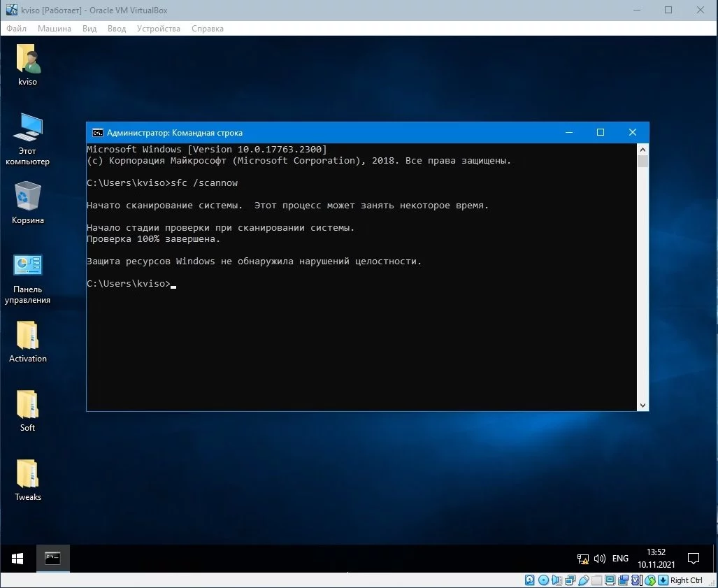Click the 'Защита ресурсов Windows' result line

254,261
